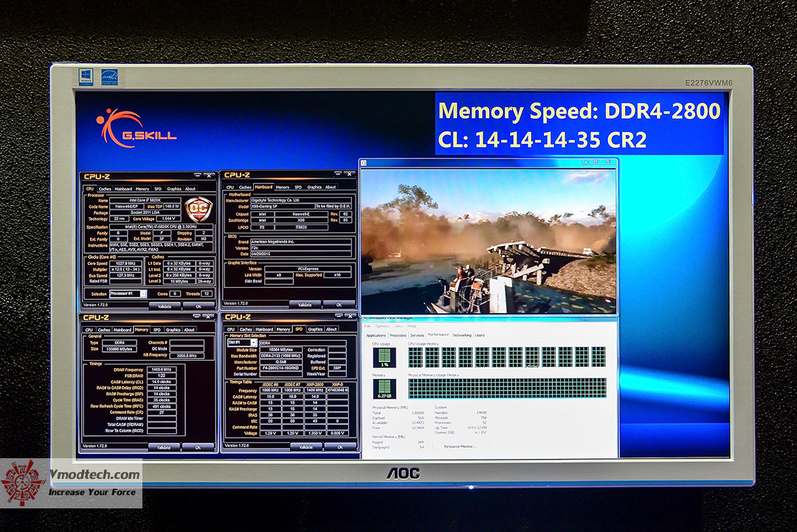This screenshot has height=532, width=797.
Task: Open Graphics tab in the SPD CPU-Z window
Action: tap(315, 329)
